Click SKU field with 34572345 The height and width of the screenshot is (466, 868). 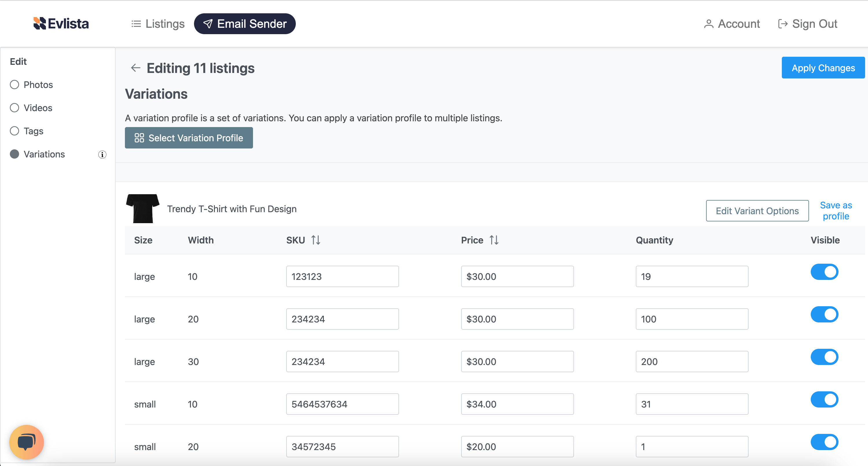click(x=342, y=446)
